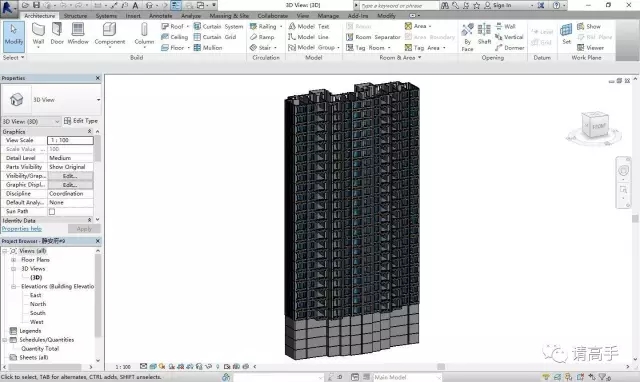Choose the Component tool
This screenshot has height=382, width=640.
pyautogui.click(x=109, y=34)
